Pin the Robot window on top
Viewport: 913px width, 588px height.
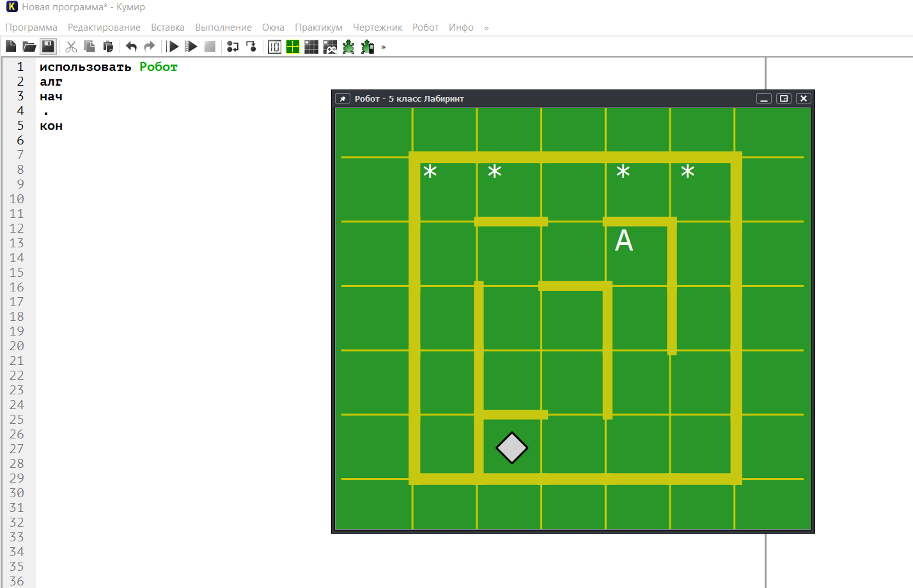(x=343, y=98)
